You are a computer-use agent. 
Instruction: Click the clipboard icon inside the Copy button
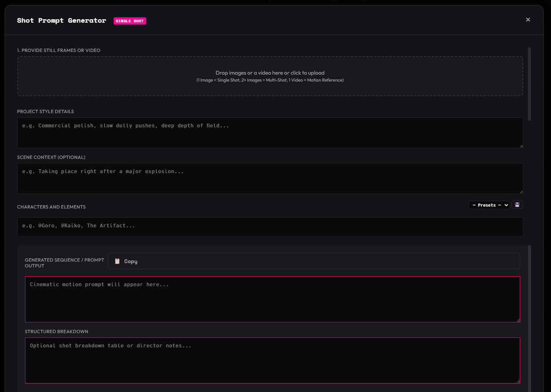[117, 261]
